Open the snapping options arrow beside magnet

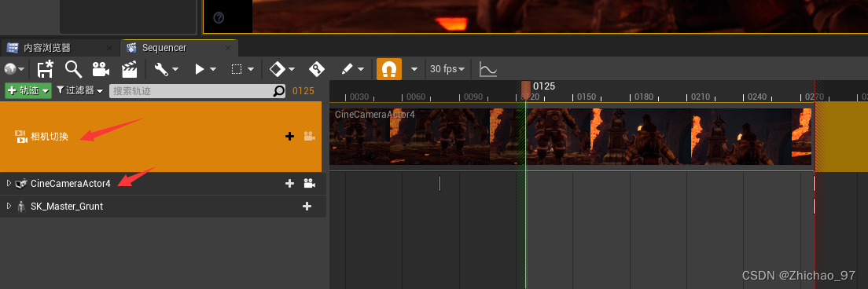tap(414, 69)
